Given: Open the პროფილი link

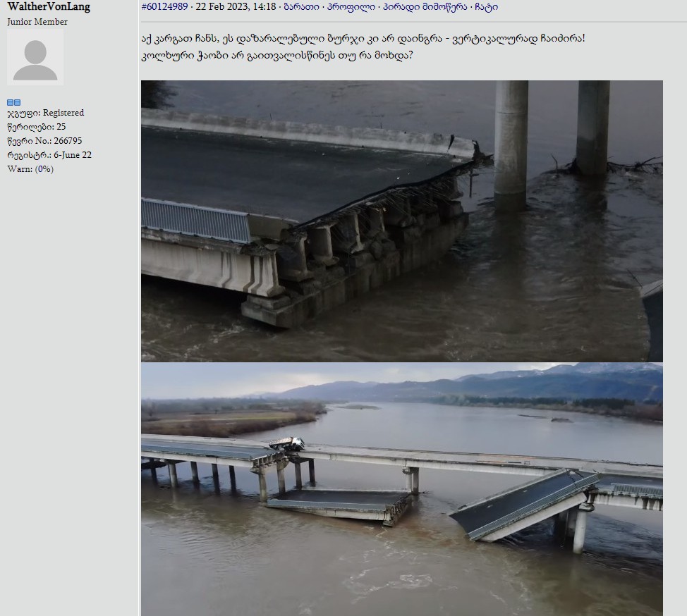Looking at the screenshot, I should point(351,6).
